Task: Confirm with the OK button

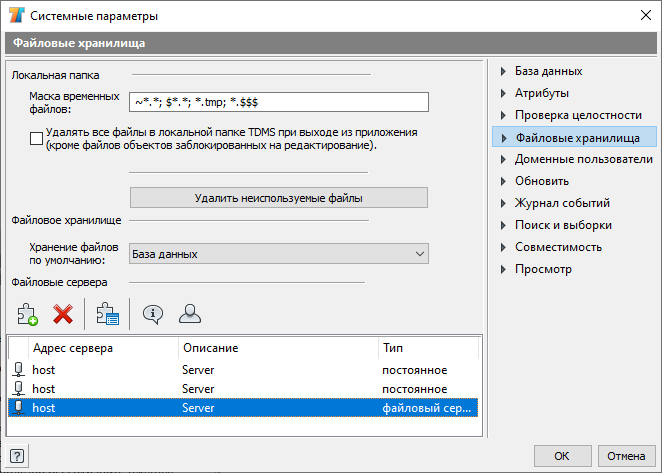Action: pyautogui.click(x=562, y=456)
